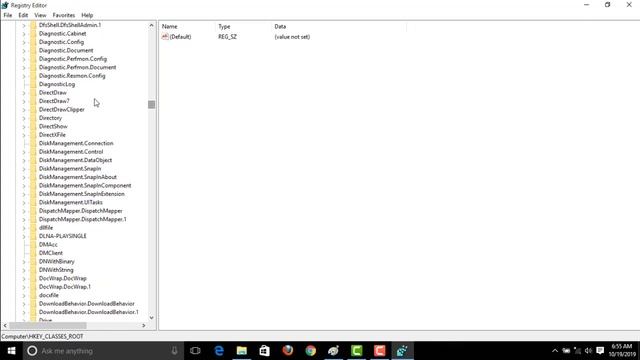Launch Firefox from the taskbar

(x=288, y=351)
